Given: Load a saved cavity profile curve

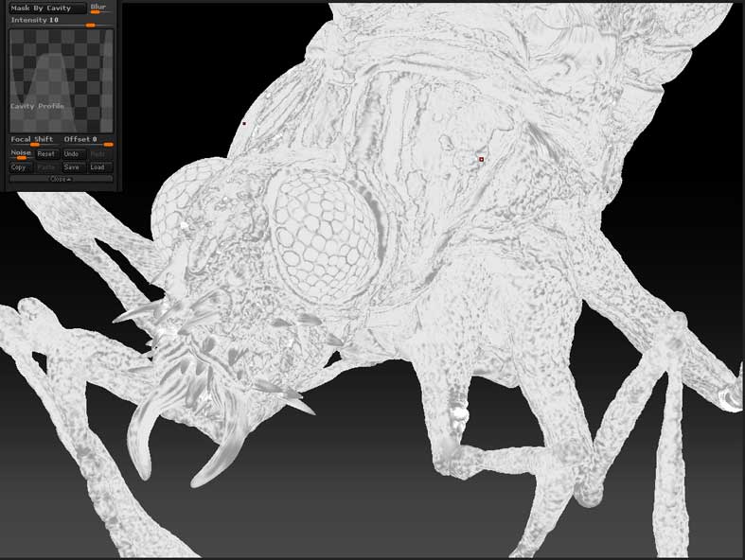Looking at the screenshot, I should (x=99, y=167).
